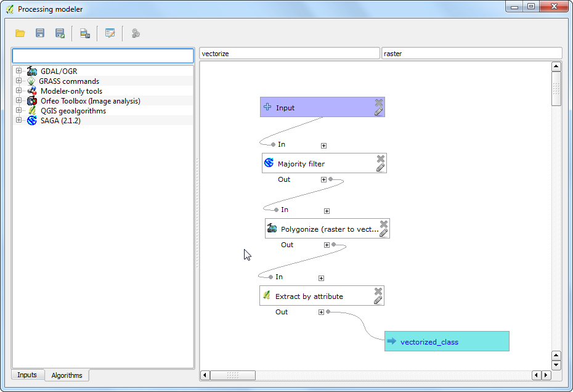
Task: Expand the Out list of Polygonize
Action: click(327, 245)
